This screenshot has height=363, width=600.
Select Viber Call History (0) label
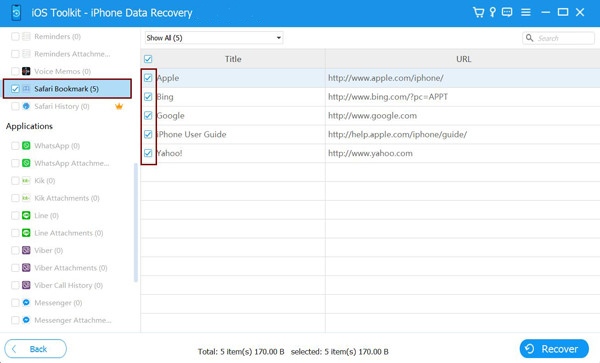pos(68,285)
